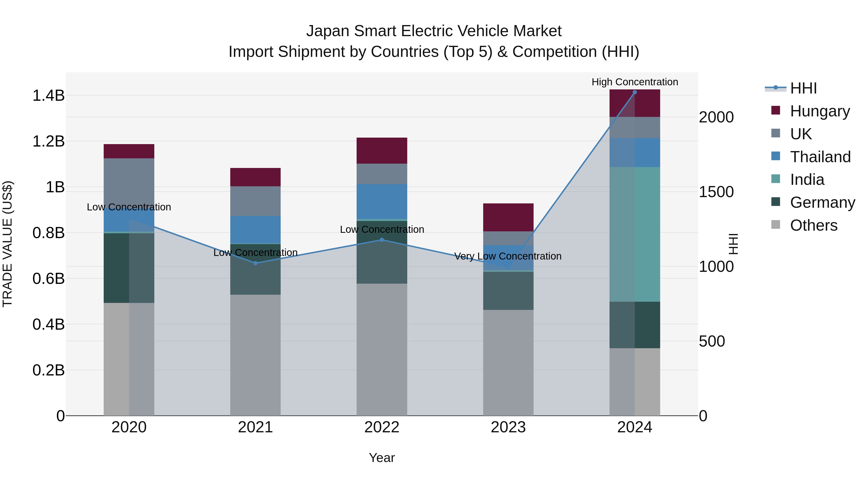Image resolution: width=868 pixels, height=488 pixels.
Task: Toggle the Others legend entry
Action: 804,225
